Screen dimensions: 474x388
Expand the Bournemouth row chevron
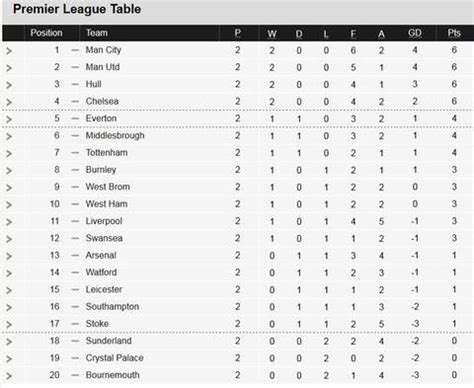(9, 376)
